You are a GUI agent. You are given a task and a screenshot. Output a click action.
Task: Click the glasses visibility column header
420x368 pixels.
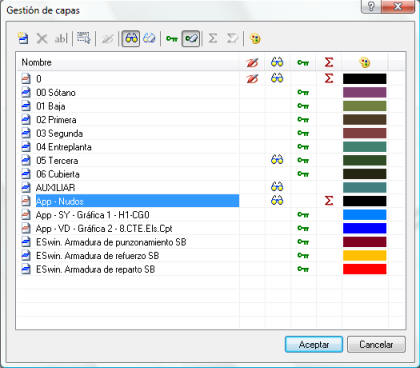click(277, 62)
